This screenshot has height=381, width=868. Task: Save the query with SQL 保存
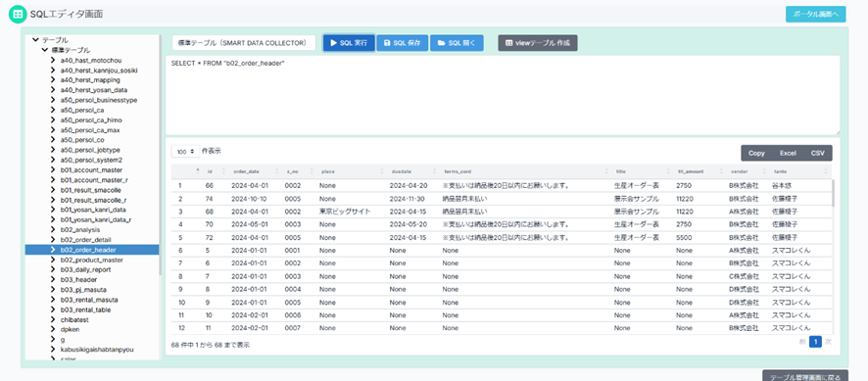tap(402, 43)
